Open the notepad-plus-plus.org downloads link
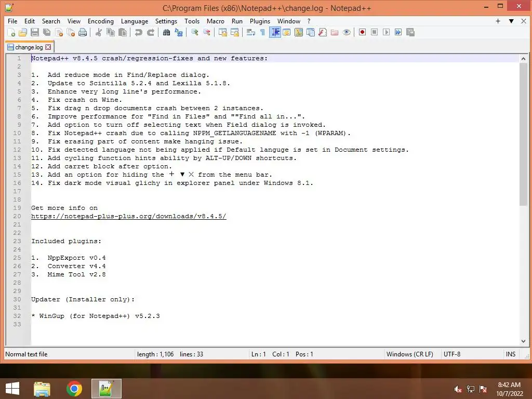 coord(129,216)
